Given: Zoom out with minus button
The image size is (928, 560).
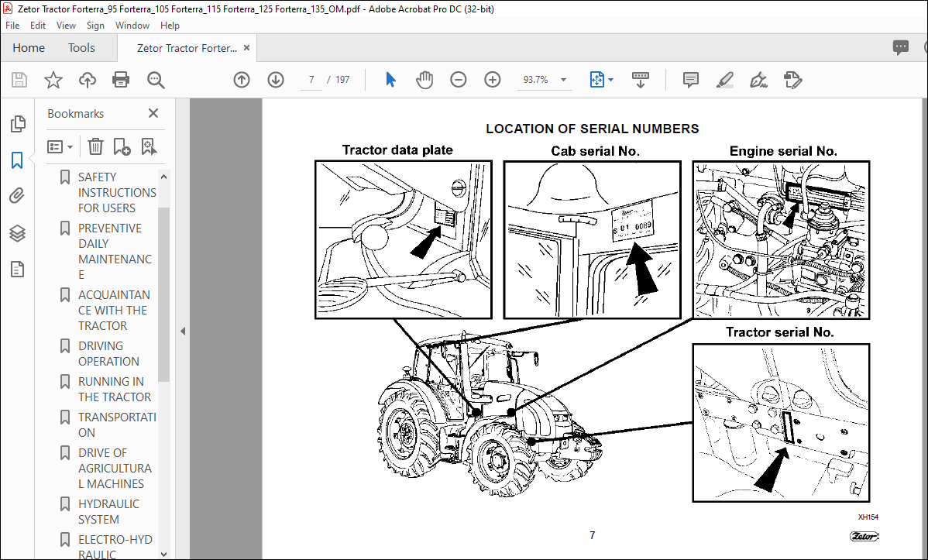Looking at the screenshot, I should coord(458,79).
